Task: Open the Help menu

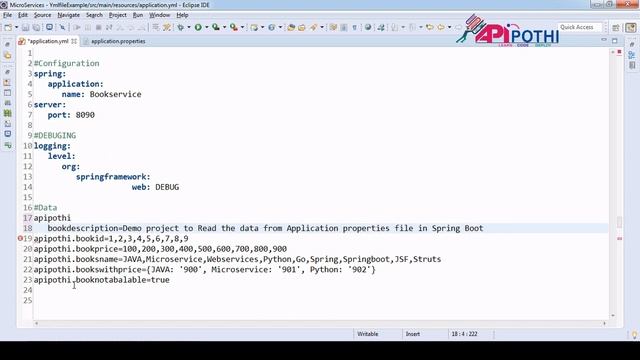Action: [x=182, y=15]
